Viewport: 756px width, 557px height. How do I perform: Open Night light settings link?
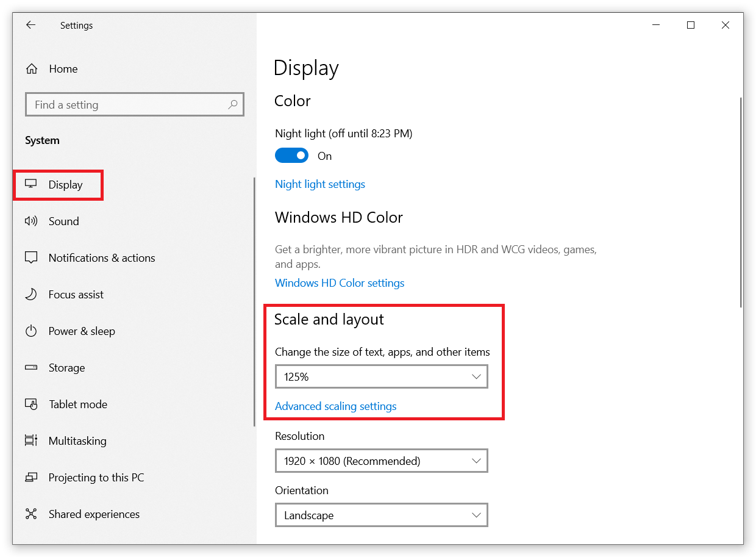point(320,184)
